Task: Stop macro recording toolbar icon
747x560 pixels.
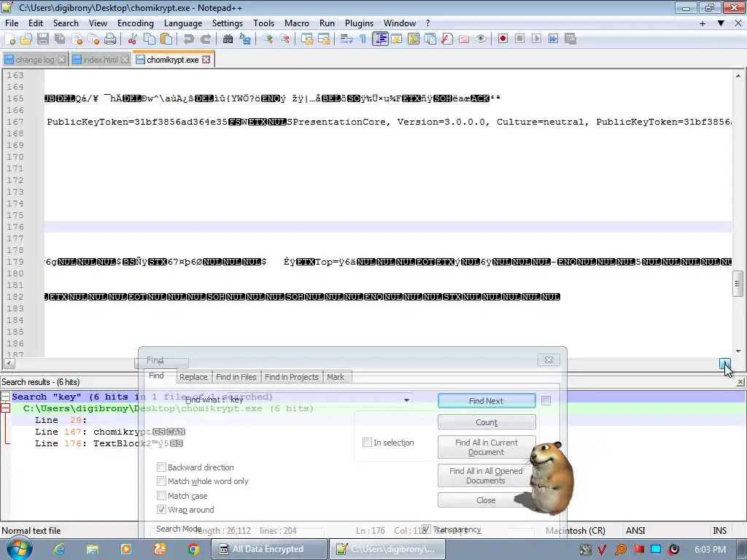Action: point(519,39)
